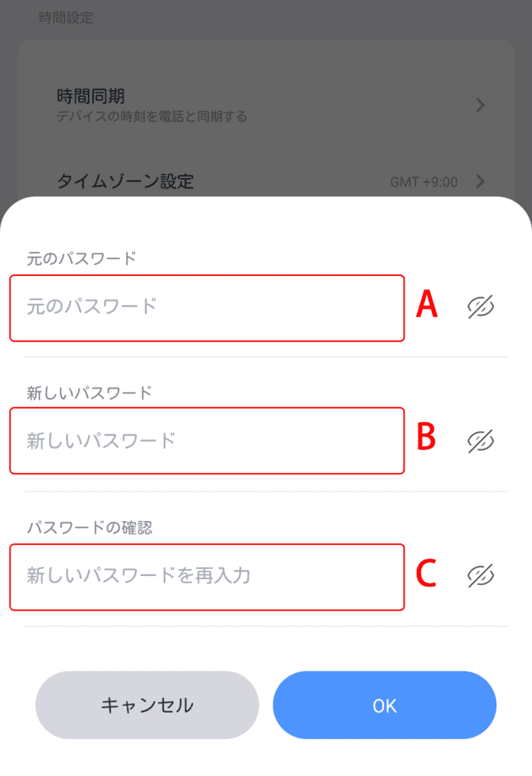Click the red letter A marker

point(427,305)
